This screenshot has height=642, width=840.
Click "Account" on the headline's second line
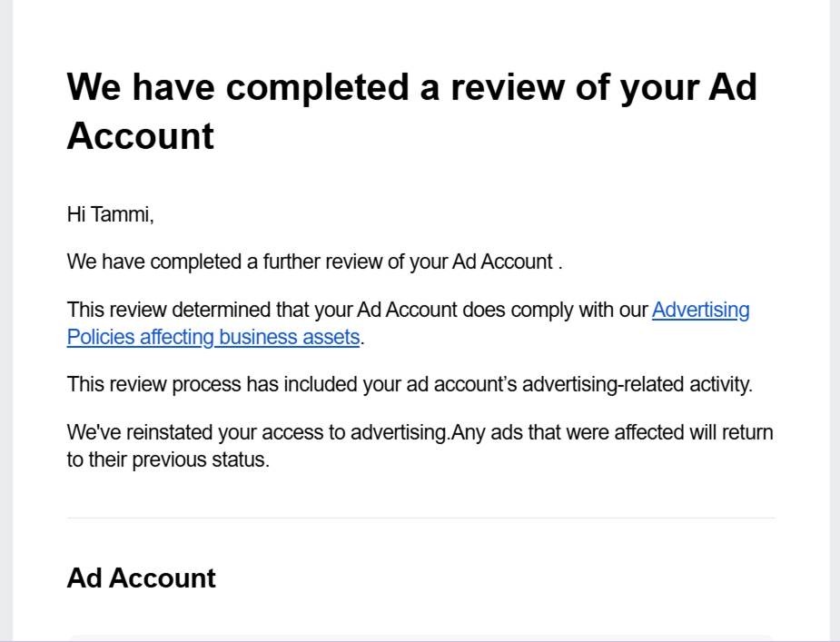140,136
